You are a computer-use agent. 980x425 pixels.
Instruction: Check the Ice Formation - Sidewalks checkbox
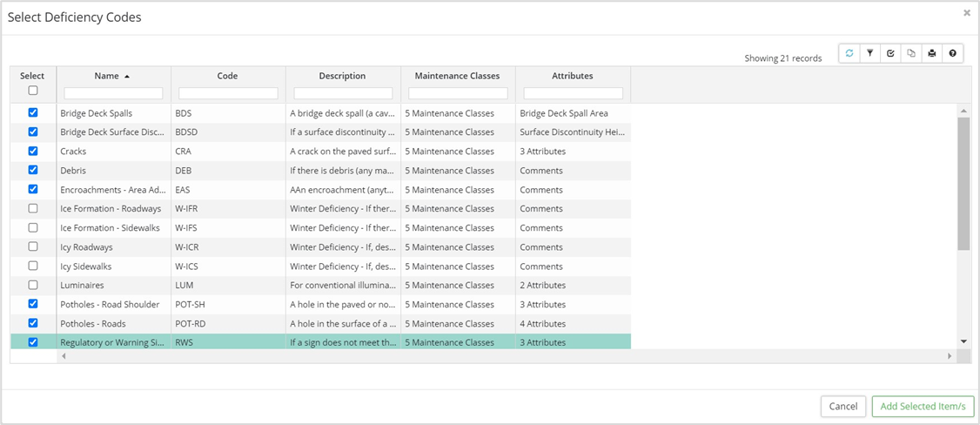tap(33, 227)
